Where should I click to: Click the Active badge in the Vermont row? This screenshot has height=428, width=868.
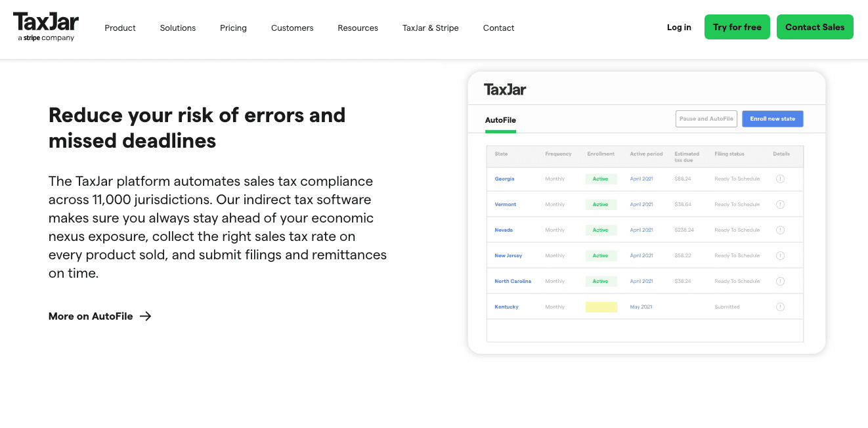(601, 204)
